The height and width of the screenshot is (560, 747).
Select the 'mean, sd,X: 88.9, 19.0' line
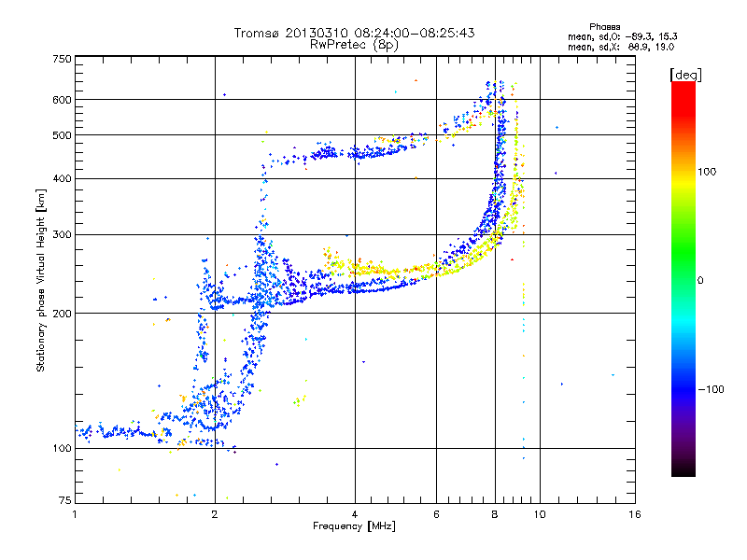(x=621, y=47)
